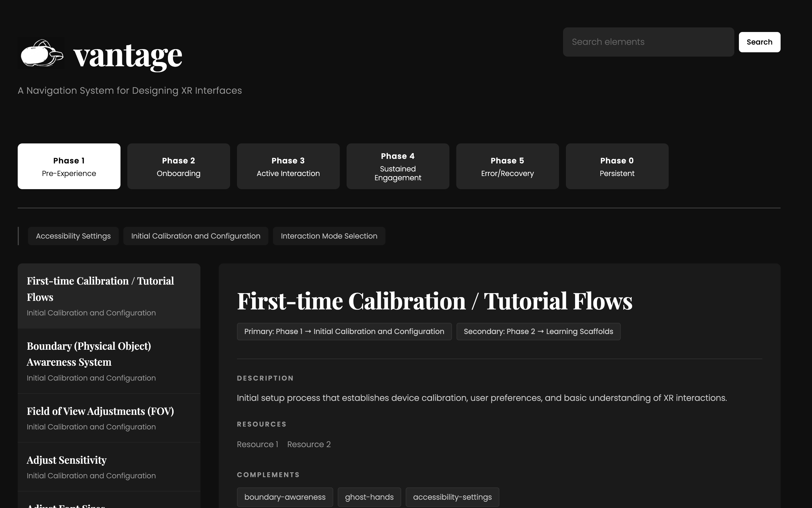Select the Phase 5 Error/Recovery tab

(x=507, y=166)
